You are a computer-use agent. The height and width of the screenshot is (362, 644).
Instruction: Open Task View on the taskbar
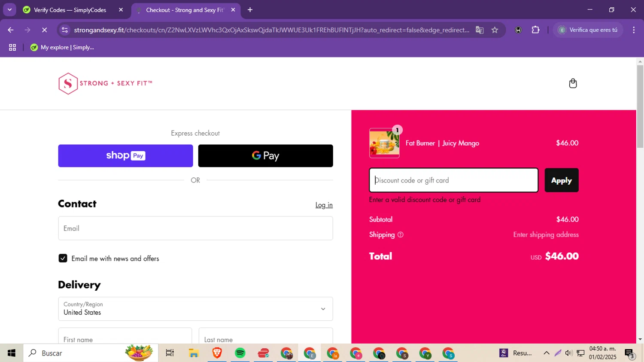click(170, 353)
